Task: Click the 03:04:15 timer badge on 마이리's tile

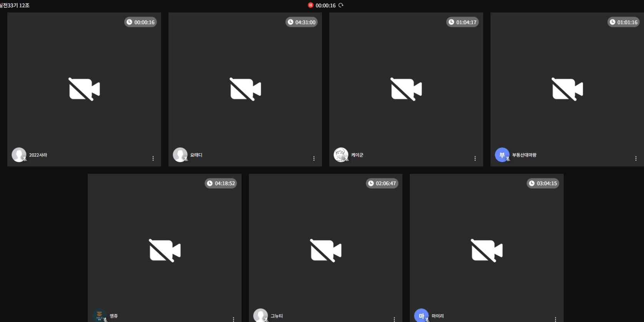Action: click(543, 183)
